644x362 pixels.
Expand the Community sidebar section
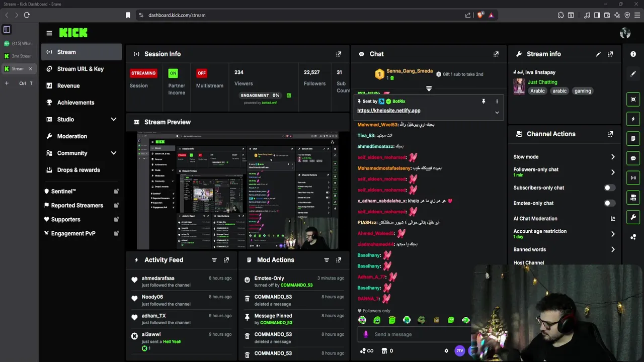(114, 153)
